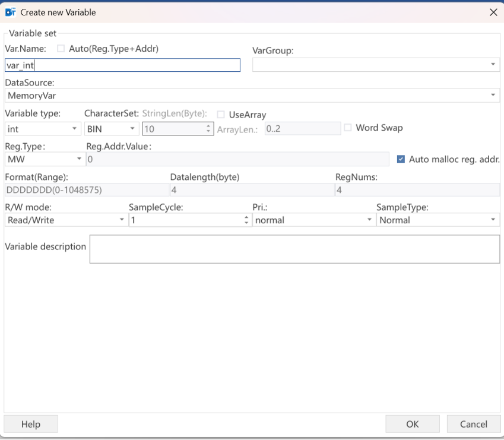Click the 'DataSource:' label
The width and height of the screenshot is (504, 440).
point(30,83)
